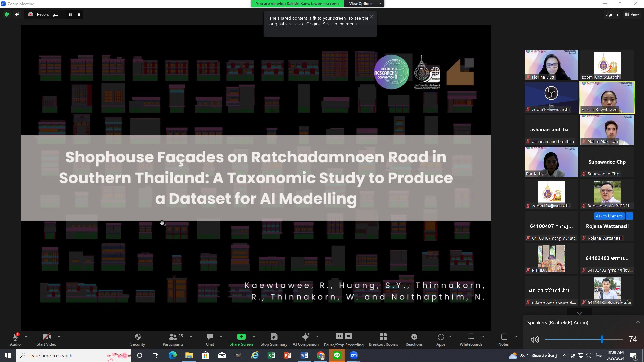Click the green Share Screen icon
This screenshot has height=362, width=644.
pyautogui.click(x=241, y=337)
